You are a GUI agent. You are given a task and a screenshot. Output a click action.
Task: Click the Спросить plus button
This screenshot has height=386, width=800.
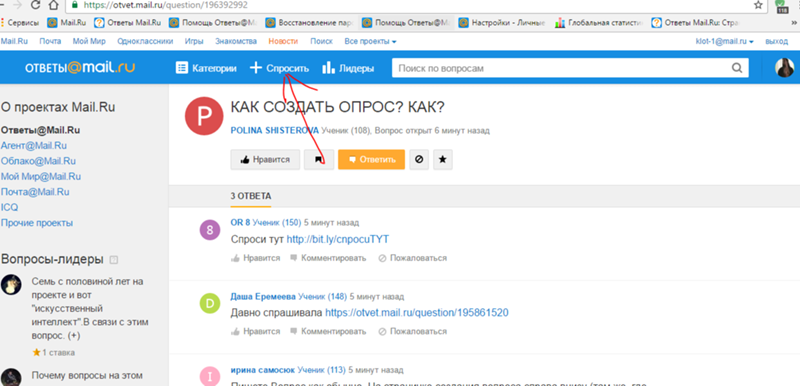coord(279,68)
